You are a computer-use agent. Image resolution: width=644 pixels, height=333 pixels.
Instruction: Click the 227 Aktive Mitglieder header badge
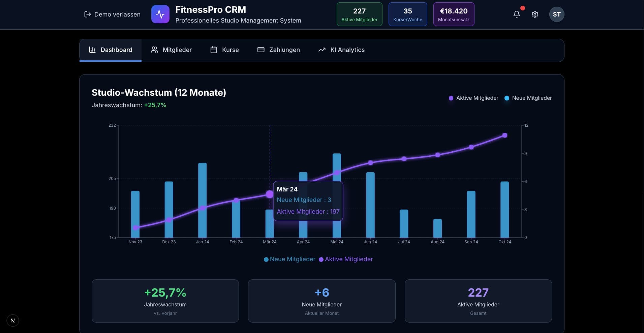[359, 14]
